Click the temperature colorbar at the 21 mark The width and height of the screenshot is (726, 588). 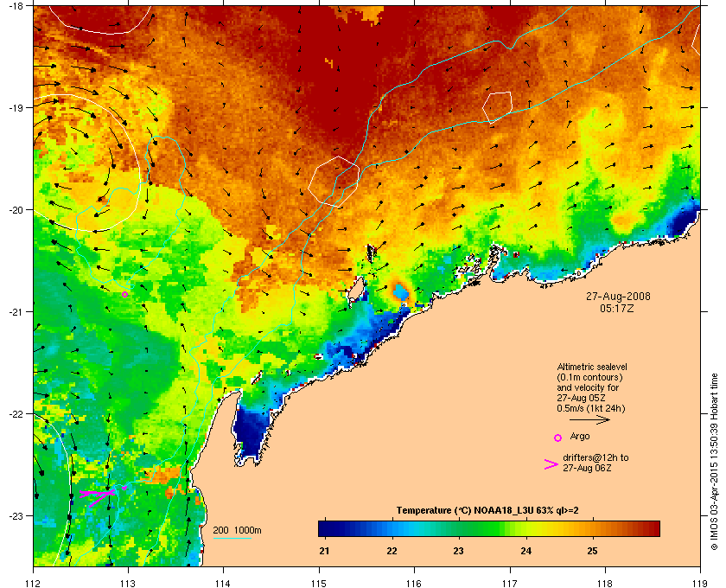coord(325,528)
